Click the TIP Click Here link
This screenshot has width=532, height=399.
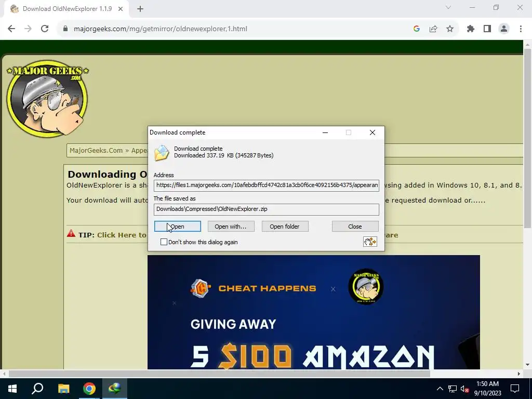coord(122,235)
